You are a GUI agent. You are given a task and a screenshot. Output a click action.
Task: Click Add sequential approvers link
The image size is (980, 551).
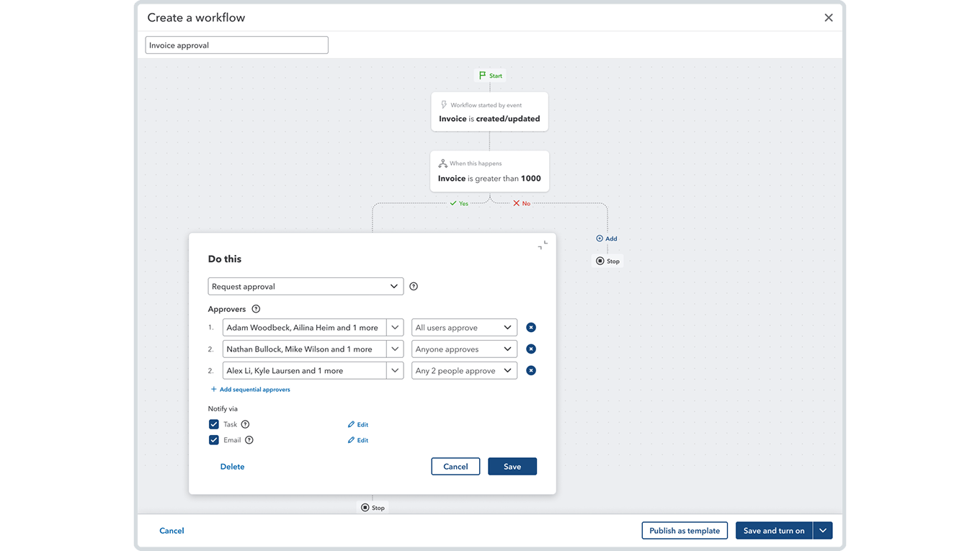tap(250, 390)
